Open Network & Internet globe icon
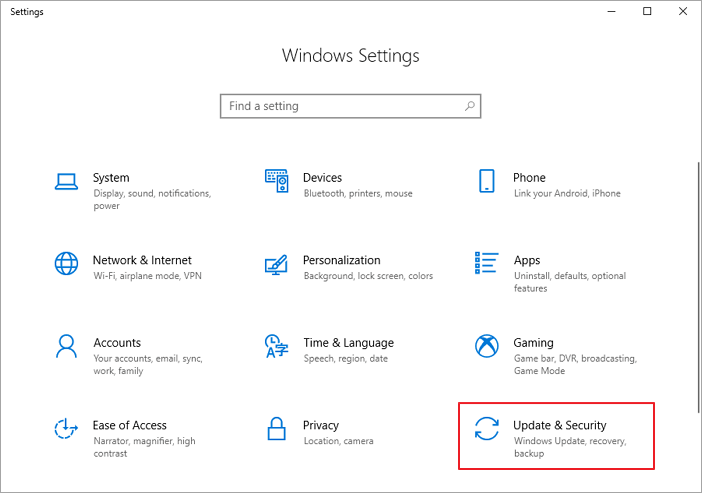 (66, 264)
